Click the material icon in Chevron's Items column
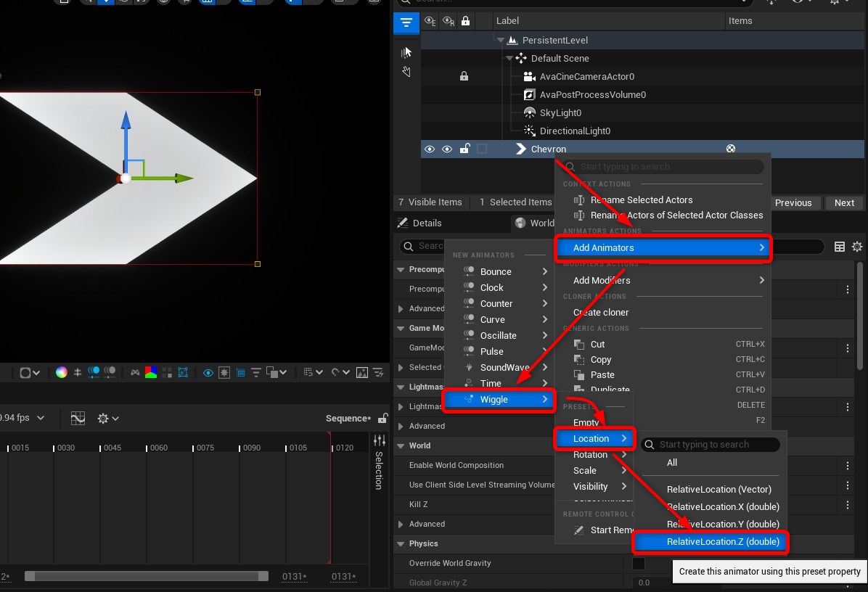 (x=731, y=148)
